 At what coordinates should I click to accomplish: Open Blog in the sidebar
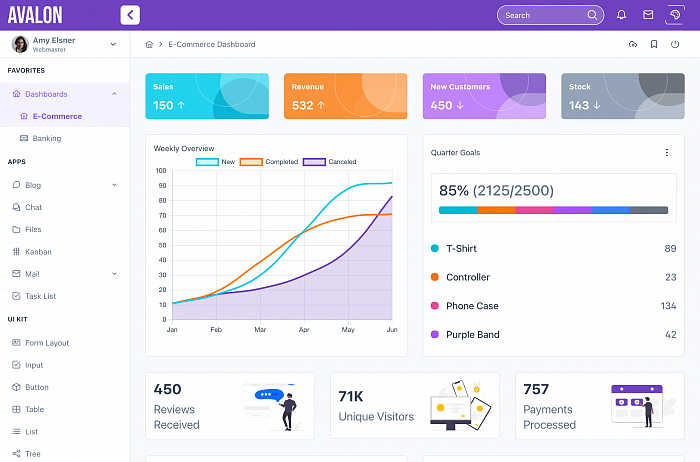[x=65, y=185]
